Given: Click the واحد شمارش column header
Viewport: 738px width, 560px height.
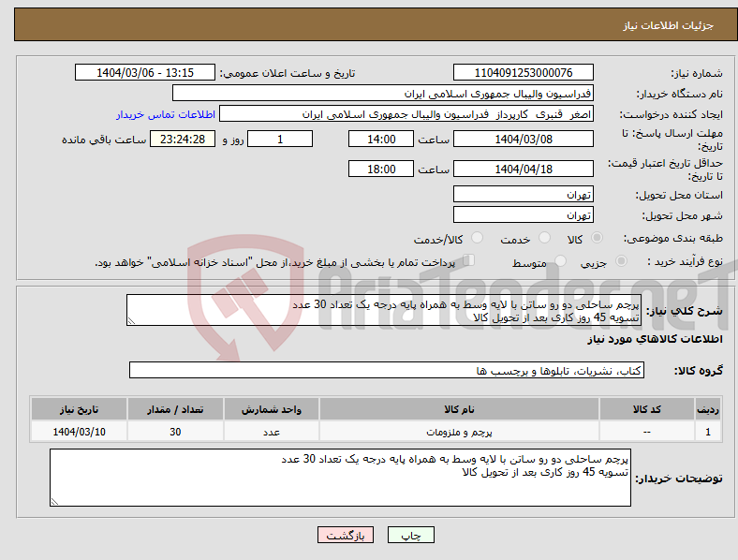Looking at the screenshot, I should click(271, 409).
